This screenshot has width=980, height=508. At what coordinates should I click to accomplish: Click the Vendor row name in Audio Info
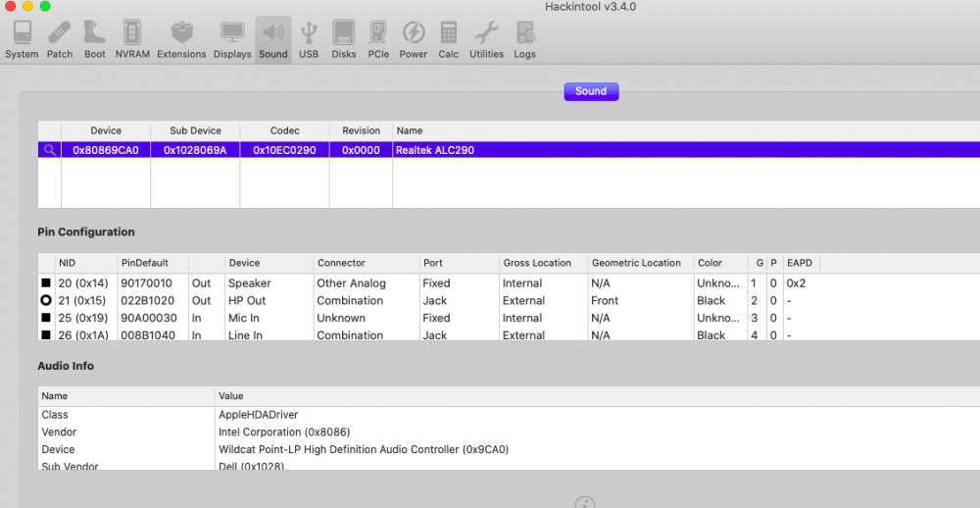tap(59, 432)
